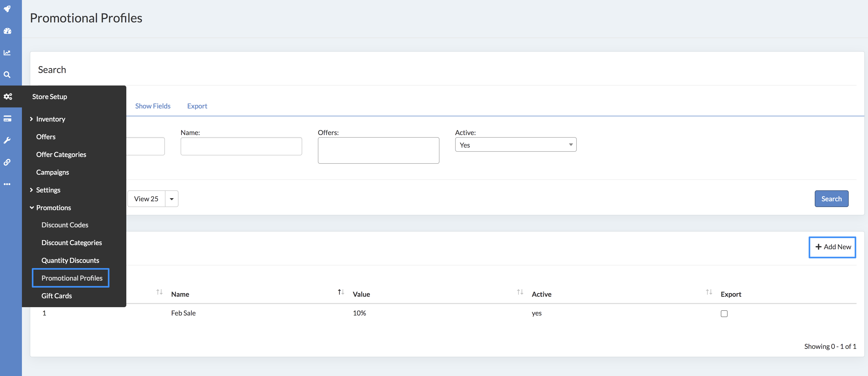Viewport: 868px width, 376px height.
Task: Click the three dots more icon
Action: point(7,184)
